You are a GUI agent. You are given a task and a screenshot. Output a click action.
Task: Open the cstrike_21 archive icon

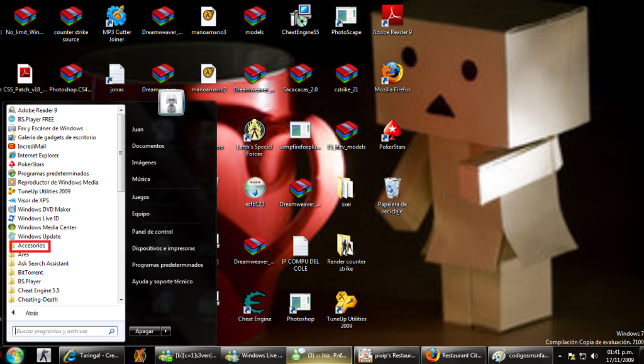pyautogui.click(x=347, y=77)
